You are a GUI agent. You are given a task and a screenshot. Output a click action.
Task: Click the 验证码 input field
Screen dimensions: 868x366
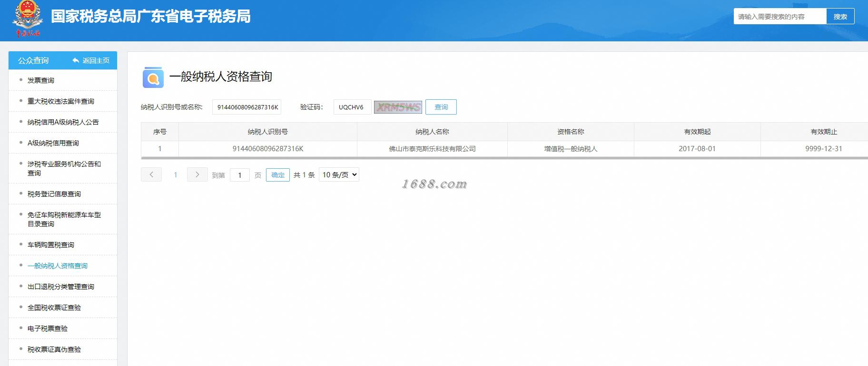coord(352,107)
